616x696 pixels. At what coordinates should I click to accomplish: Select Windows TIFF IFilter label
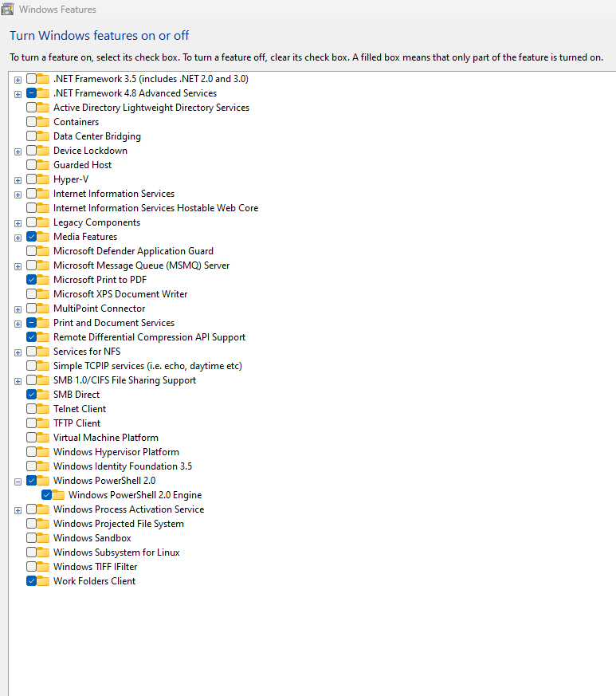pyautogui.click(x=96, y=567)
